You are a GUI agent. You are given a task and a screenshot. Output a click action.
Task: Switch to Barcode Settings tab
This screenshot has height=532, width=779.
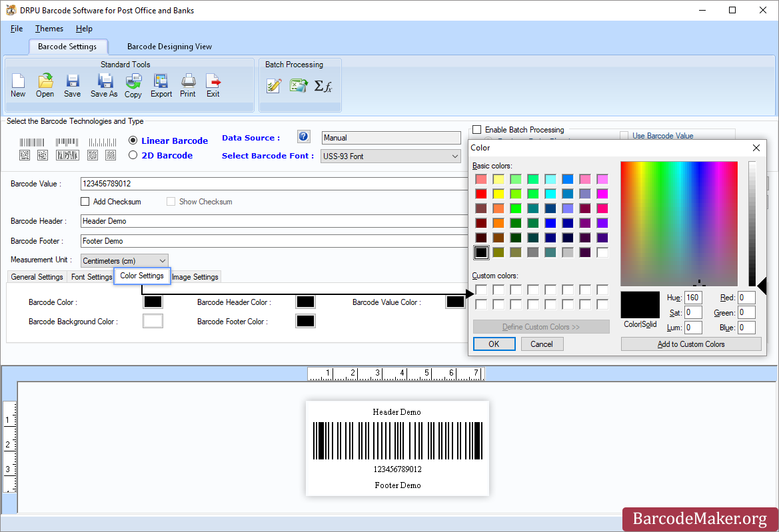click(x=67, y=46)
